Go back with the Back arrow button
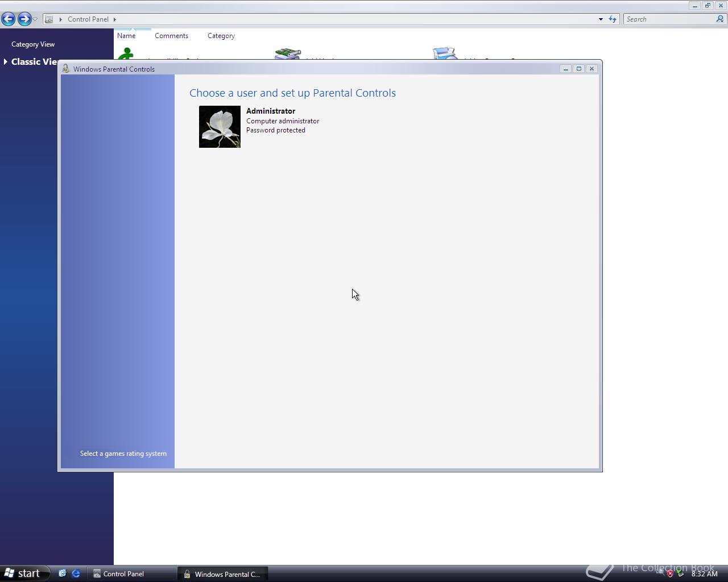The width and height of the screenshot is (728, 582). click(x=9, y=19)
